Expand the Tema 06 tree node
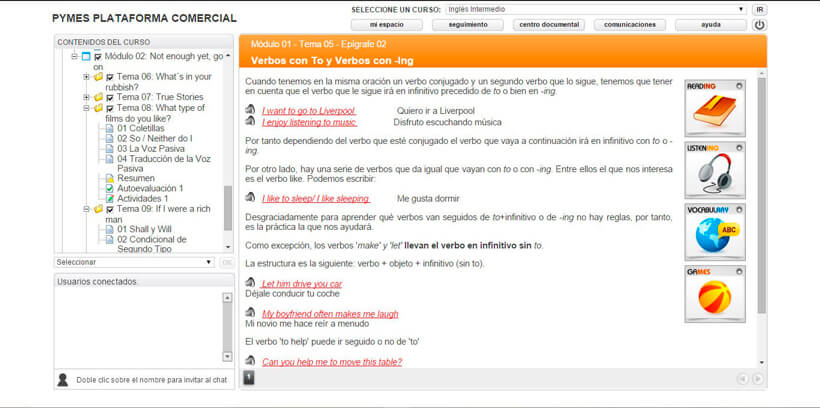 86,77
